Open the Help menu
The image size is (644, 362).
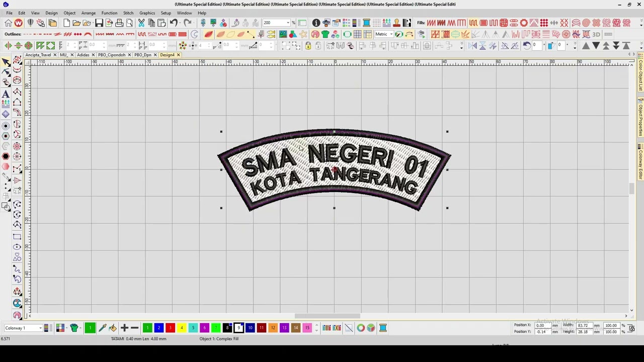point(202,13)
